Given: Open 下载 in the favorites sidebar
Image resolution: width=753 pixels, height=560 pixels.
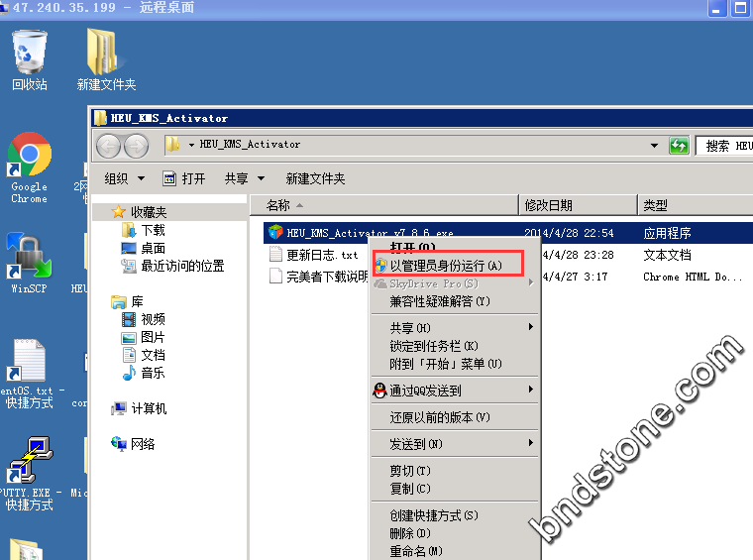Looking at the screenshot, I should point(153,230).
